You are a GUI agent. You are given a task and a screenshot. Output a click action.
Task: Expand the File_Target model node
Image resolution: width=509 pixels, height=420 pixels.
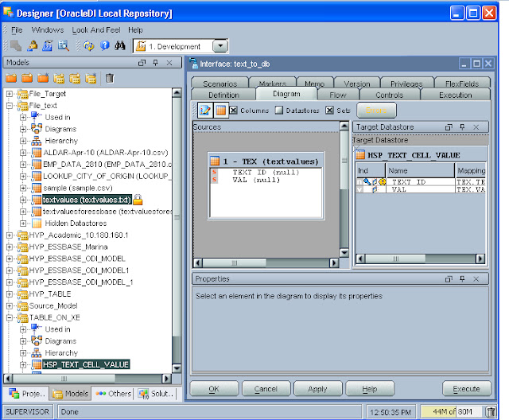pos(10,94)
